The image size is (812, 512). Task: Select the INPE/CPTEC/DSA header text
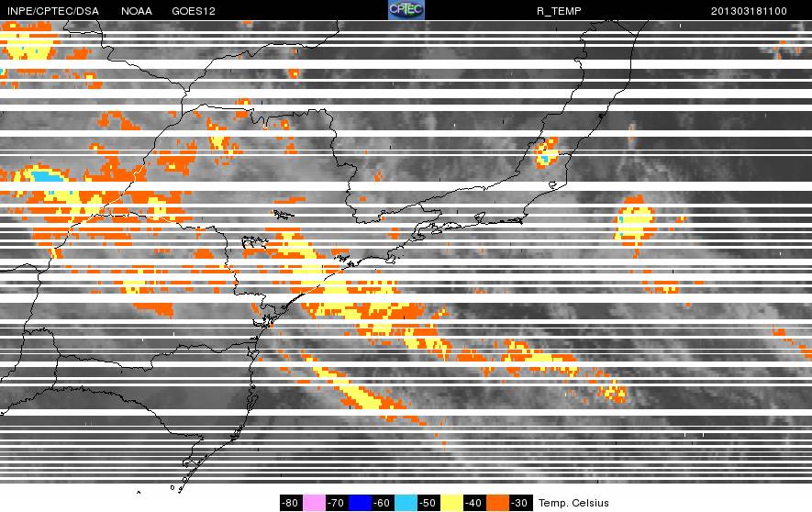coord(53,11)
